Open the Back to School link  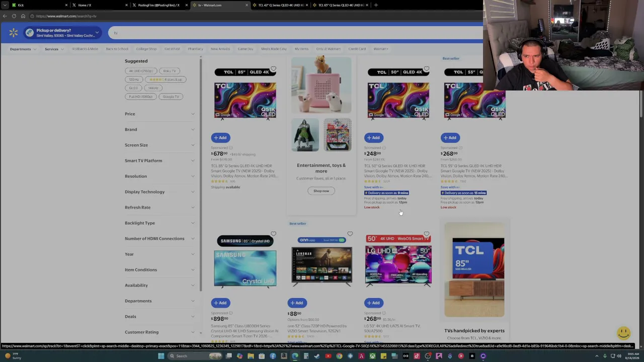[117, 49]
